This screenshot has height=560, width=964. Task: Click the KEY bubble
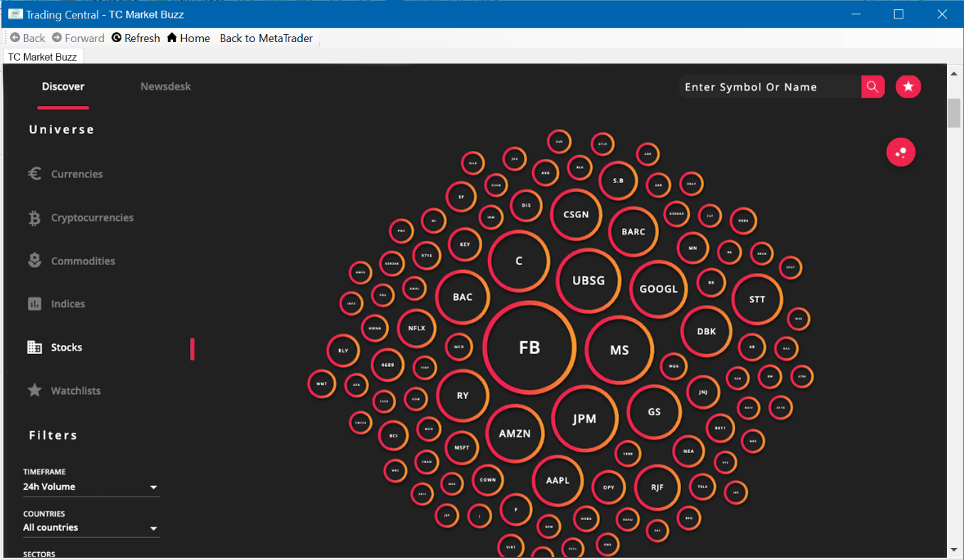(465, 244)
